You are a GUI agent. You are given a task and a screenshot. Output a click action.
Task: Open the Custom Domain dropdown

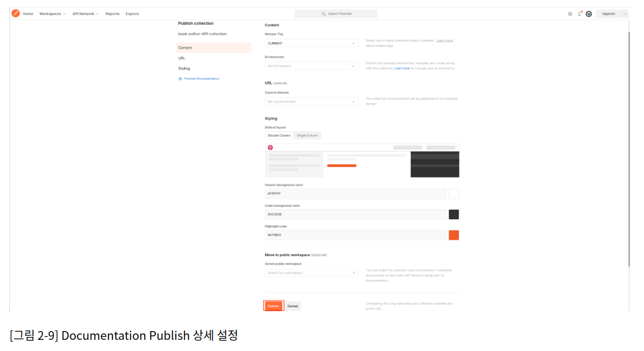[311, 101]
